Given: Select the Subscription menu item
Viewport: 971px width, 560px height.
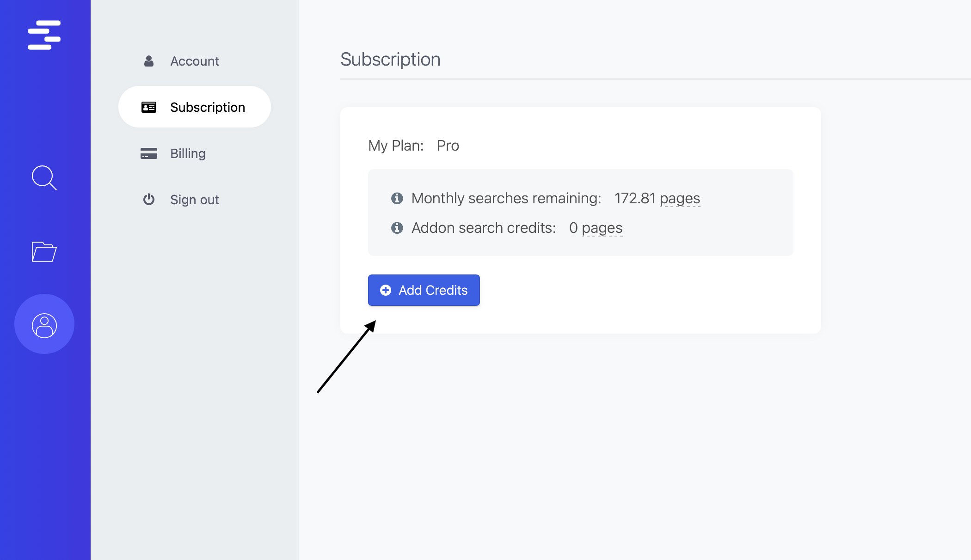Looking at the screenshot, I should coord(207,107).
